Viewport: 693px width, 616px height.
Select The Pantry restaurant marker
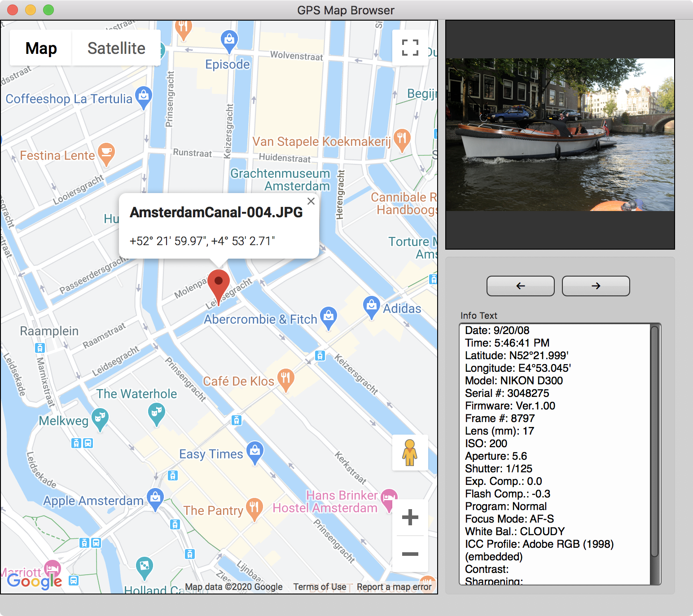point(254,510)
